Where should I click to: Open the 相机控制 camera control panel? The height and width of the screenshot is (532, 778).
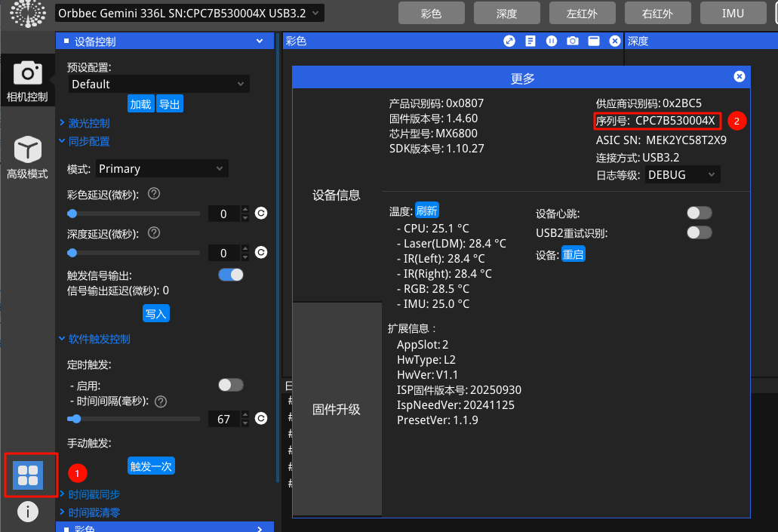coord(28,80)
